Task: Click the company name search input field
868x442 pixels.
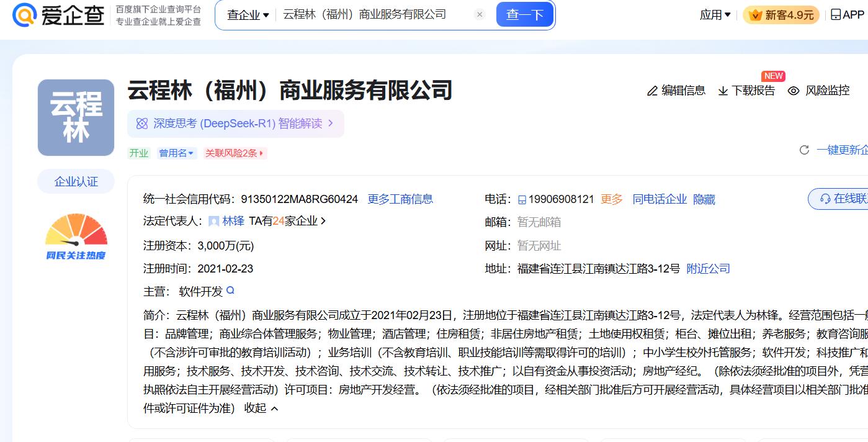Action: tap(372, 15)
